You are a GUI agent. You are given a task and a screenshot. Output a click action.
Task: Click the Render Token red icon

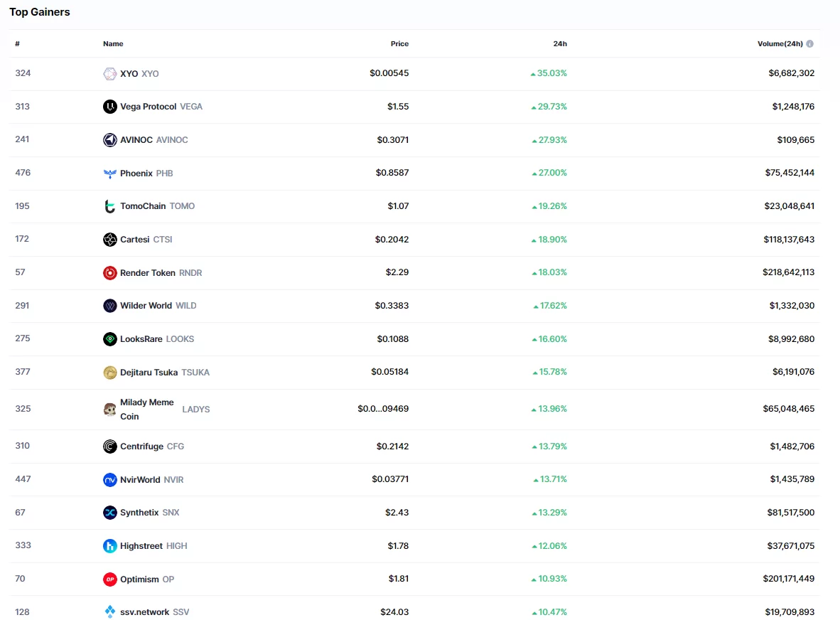pyautogui.click(x=109, y=273)
